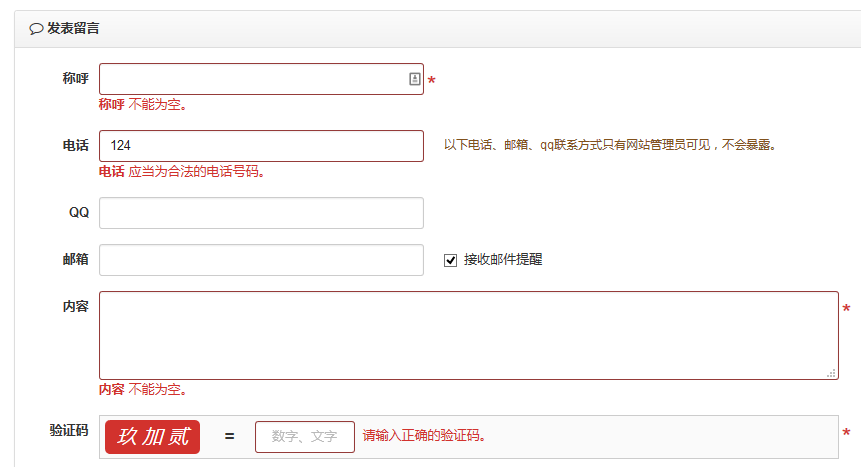Click the 请输入正确的验证码 error message
The width and height of the screenshot is (861, 467).
pyautogui.click(x=430, y=436)
